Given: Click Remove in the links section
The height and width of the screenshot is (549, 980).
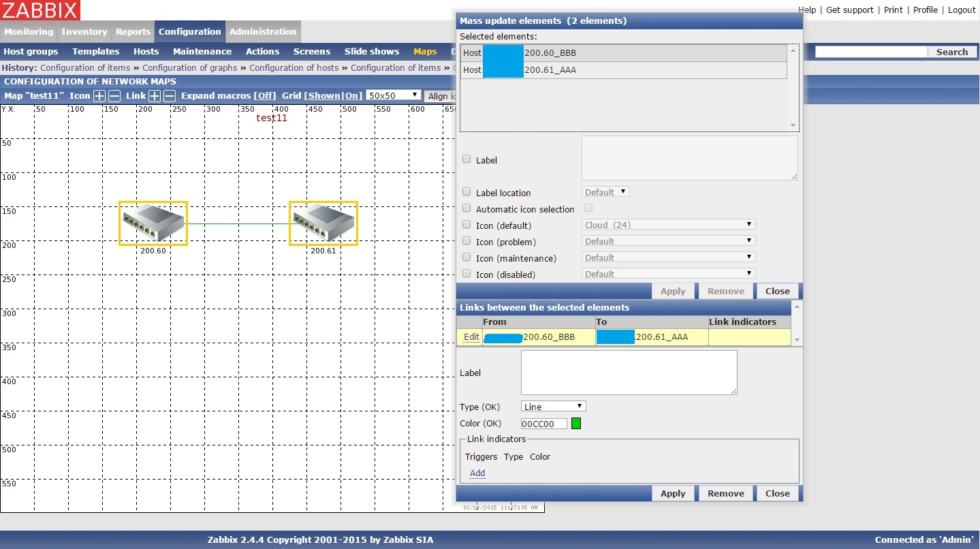Looking at the screenshot, I should click(725, 493).
